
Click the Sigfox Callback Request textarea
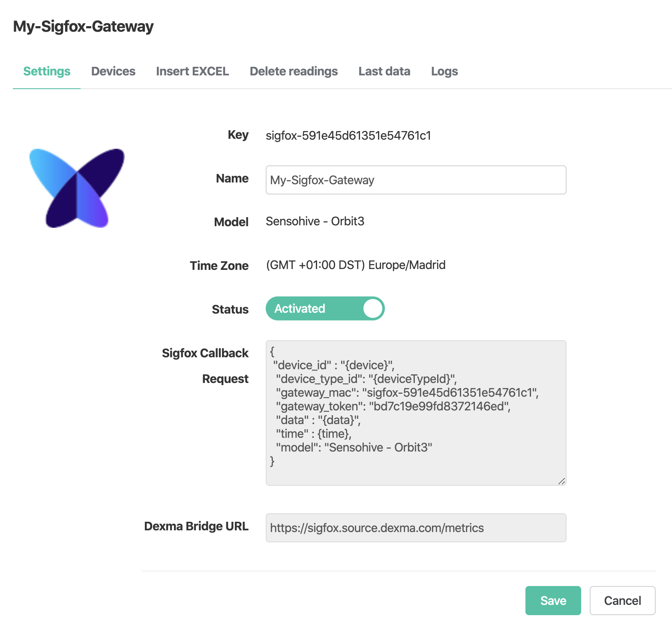[x=416, y=413]
